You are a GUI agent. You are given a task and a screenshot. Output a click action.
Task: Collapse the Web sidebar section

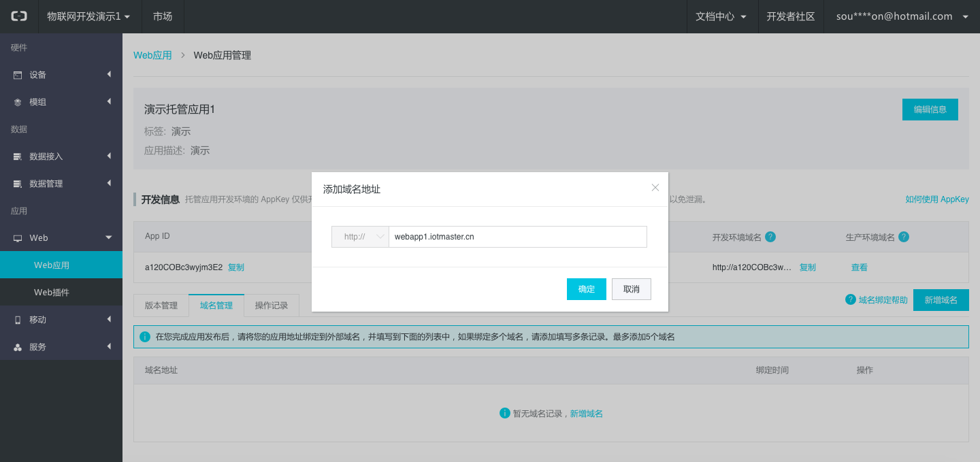point(108,237)
